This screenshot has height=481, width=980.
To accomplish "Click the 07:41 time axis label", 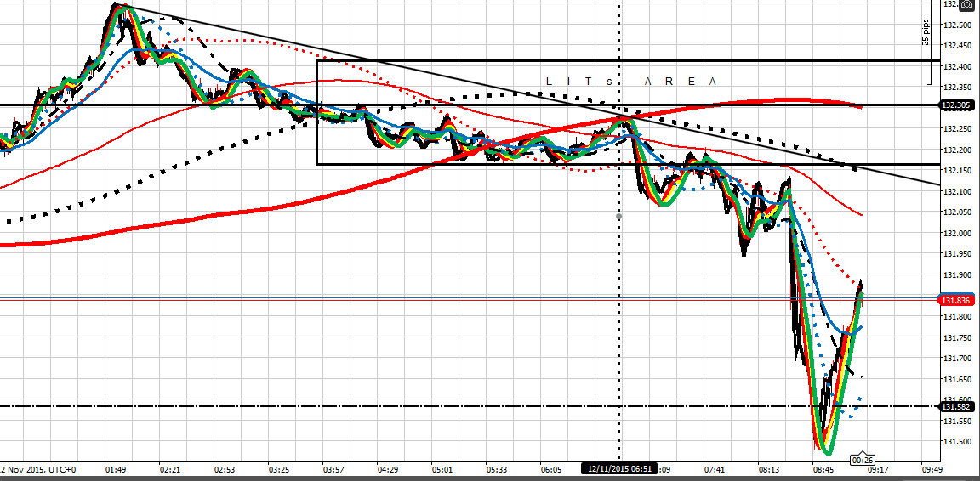I will click(x=713, y=468).
